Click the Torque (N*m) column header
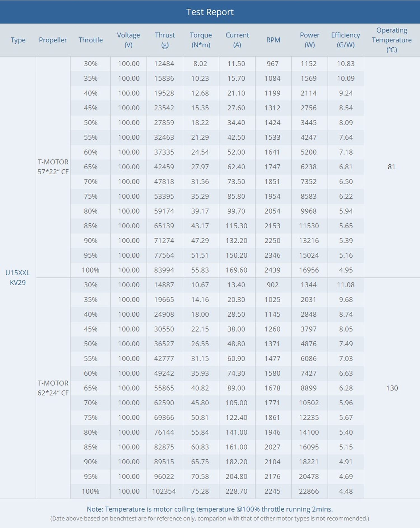 201,40
